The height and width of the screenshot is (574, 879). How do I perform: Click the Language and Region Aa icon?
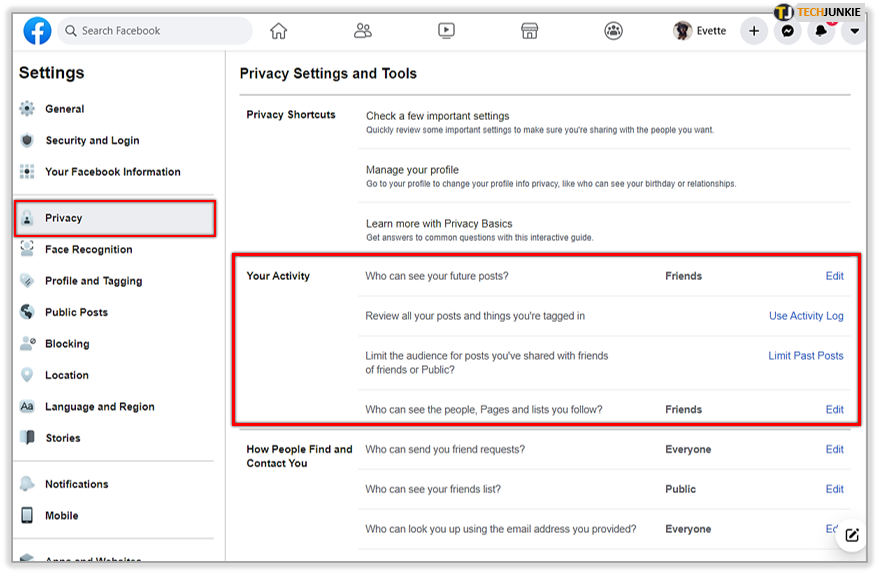point(27,406)
